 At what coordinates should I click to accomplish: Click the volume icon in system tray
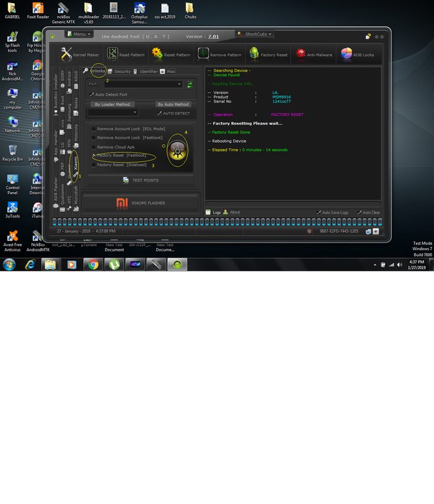pos(399,265)
